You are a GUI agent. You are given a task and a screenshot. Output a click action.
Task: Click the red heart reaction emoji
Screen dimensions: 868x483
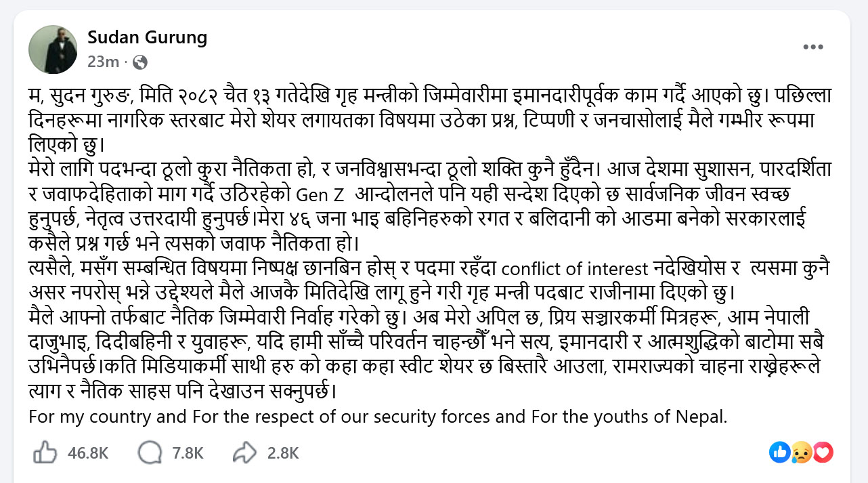[823, 453]
